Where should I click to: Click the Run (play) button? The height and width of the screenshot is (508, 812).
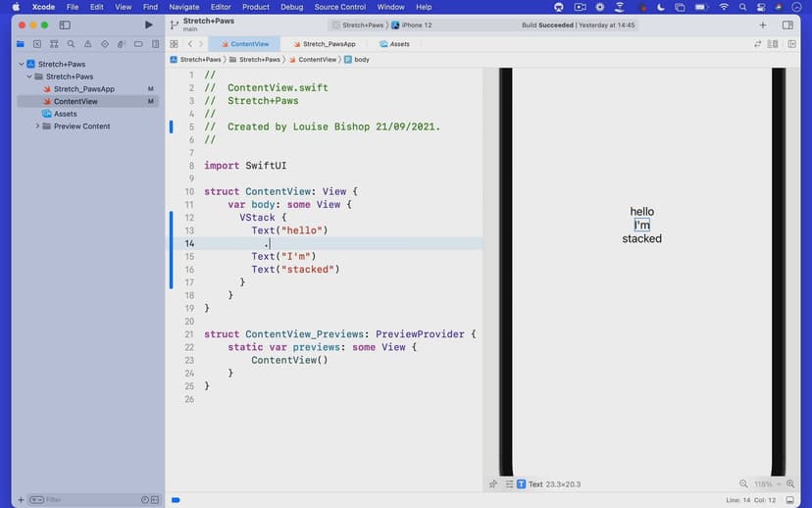148,25
